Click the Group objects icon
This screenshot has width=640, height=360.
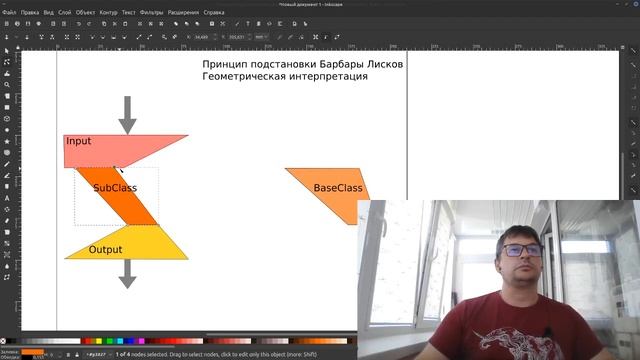[212, 24]
